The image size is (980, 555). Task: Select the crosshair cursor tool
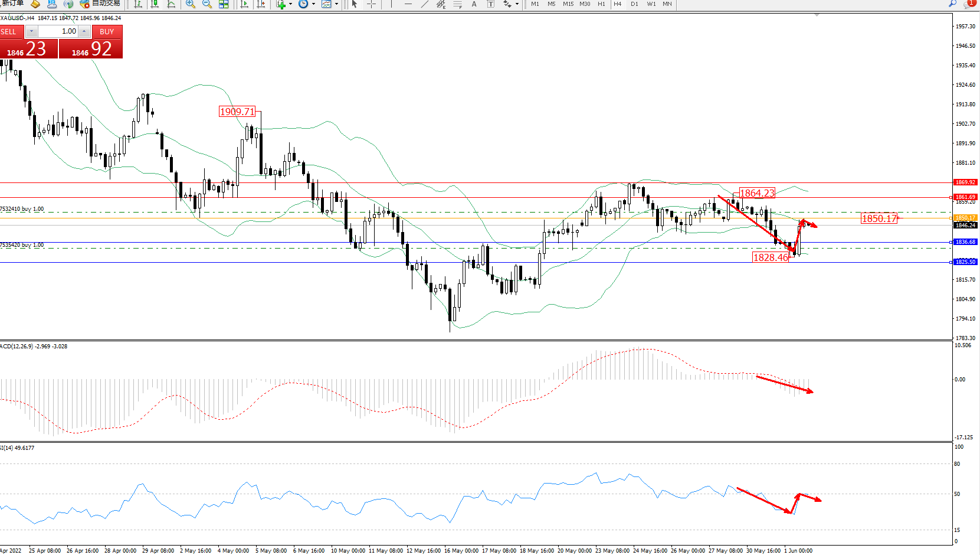371,4
